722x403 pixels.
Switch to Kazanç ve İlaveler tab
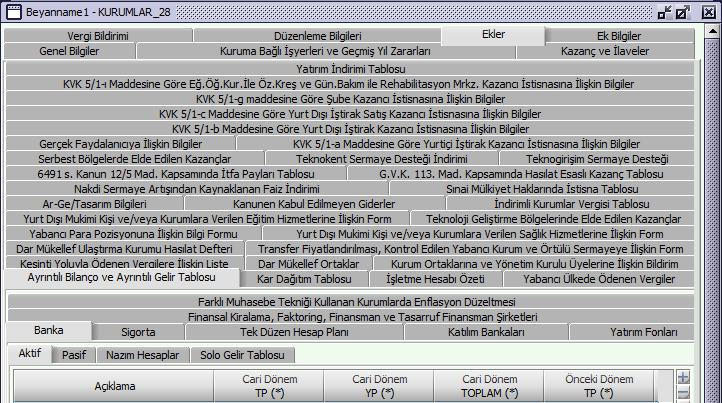[605, 51]
